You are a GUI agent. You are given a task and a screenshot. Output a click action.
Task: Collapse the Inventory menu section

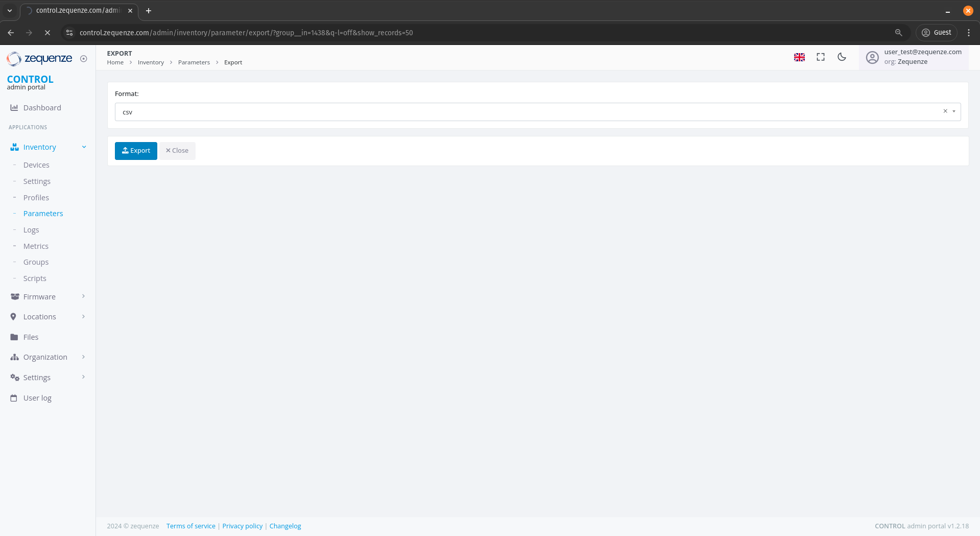coord(84,147)
